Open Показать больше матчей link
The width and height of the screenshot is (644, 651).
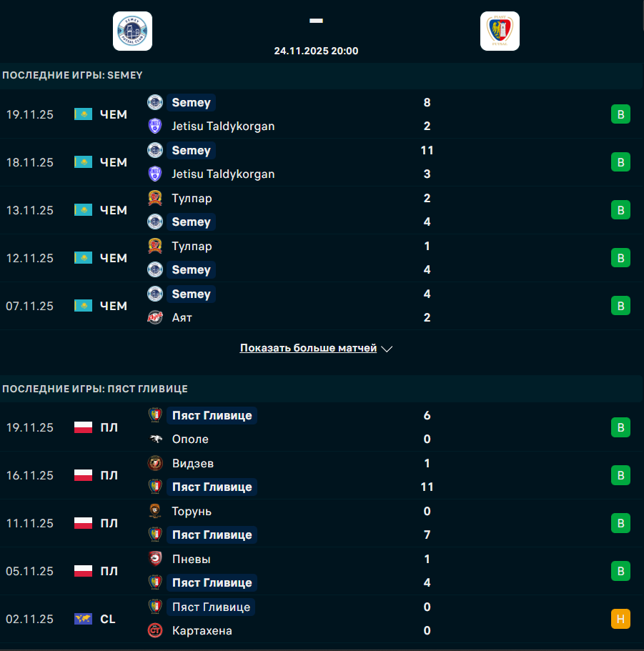coord(308,348)
